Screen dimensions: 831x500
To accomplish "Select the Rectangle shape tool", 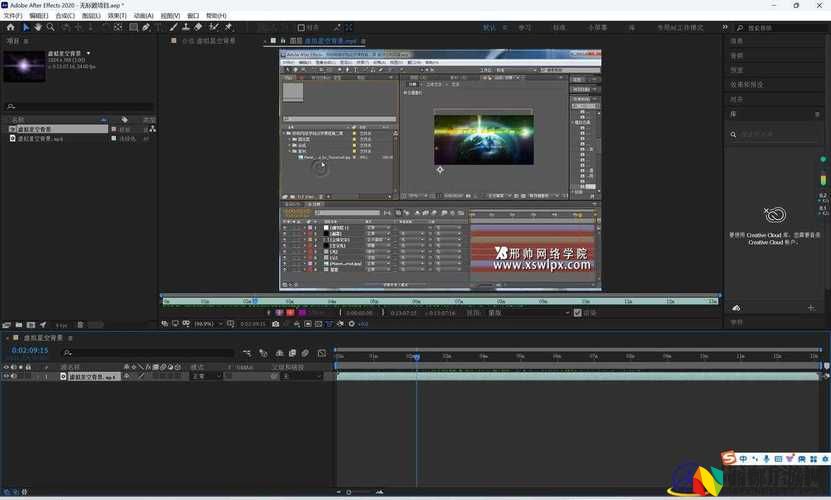I will (x=134, y=27).
